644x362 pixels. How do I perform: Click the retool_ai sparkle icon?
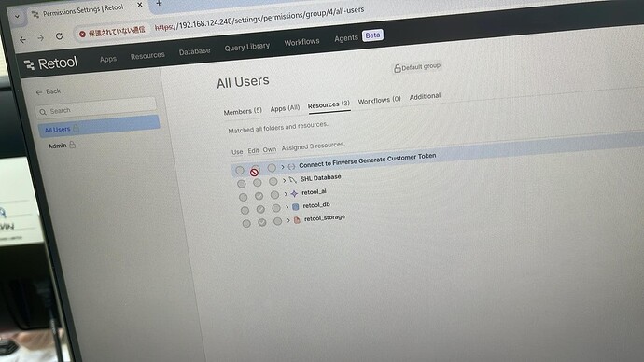coord(294,193)
